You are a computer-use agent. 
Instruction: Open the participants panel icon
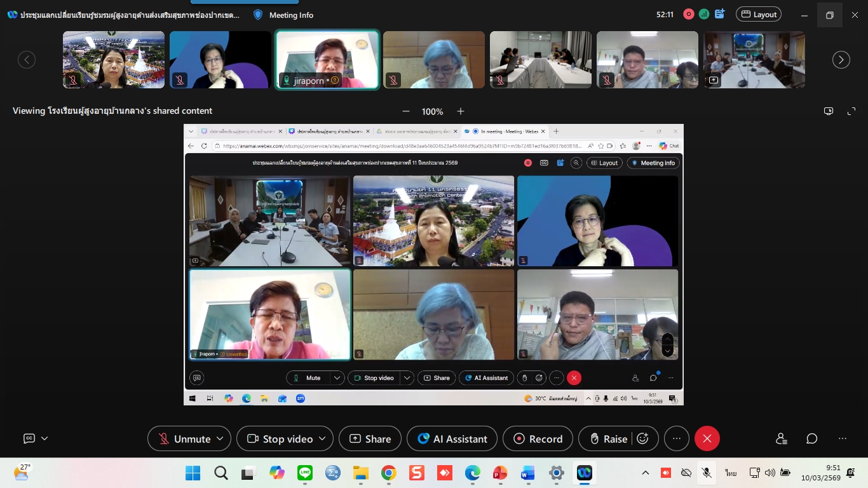[782, 438]
